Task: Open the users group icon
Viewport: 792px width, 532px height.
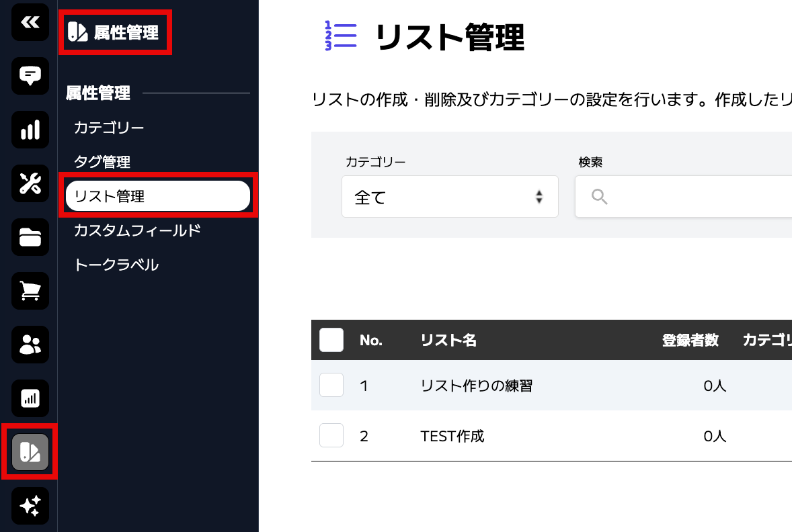Action: 30,345
